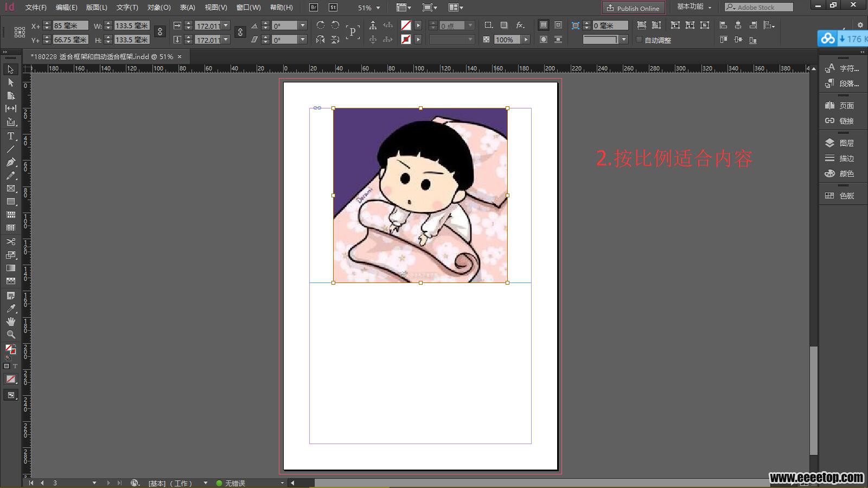Click the rotate 90° clockwise icon
Viewport: 868px width, 488px height.
(321, 25)
